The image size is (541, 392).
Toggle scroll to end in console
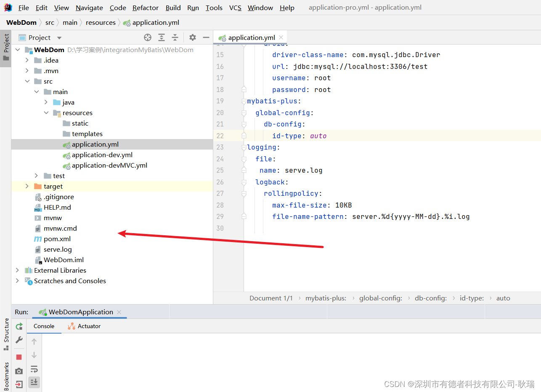click(34, 382)
